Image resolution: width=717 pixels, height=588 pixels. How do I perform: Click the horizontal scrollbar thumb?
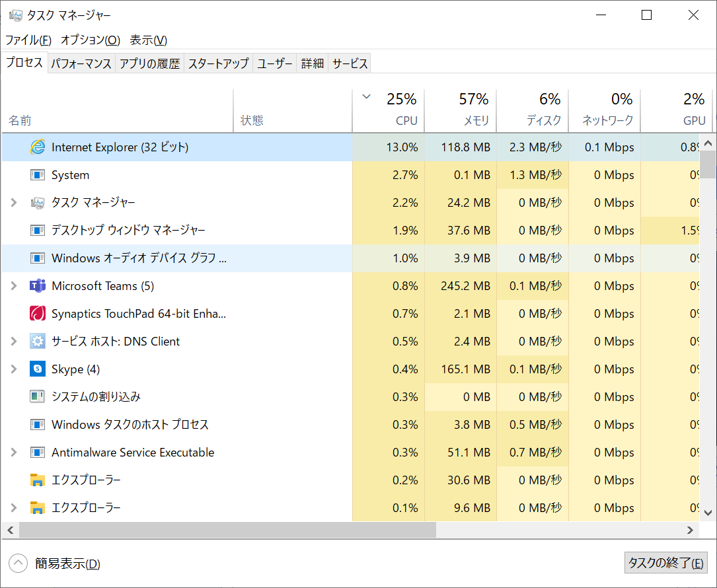pos(228,531)
